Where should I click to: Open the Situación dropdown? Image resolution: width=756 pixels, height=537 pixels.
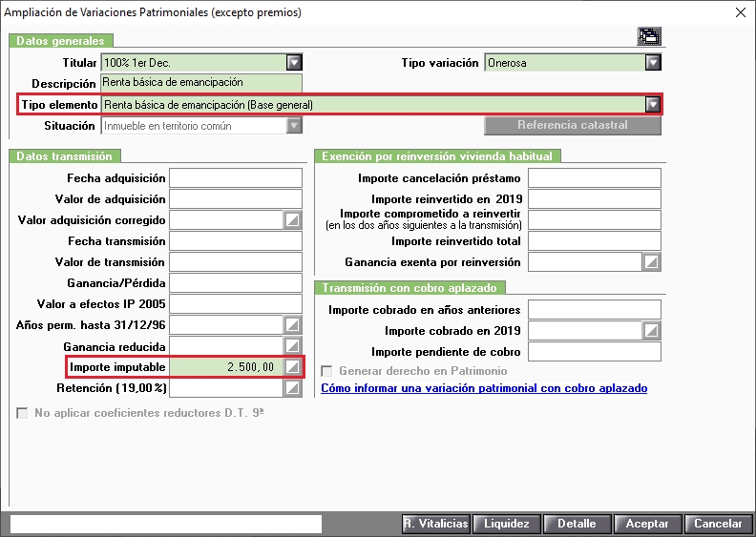294,126
